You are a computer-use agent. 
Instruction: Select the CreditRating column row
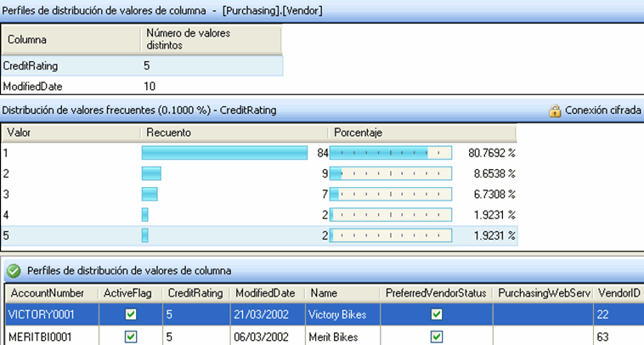click(x=142, y=65)
